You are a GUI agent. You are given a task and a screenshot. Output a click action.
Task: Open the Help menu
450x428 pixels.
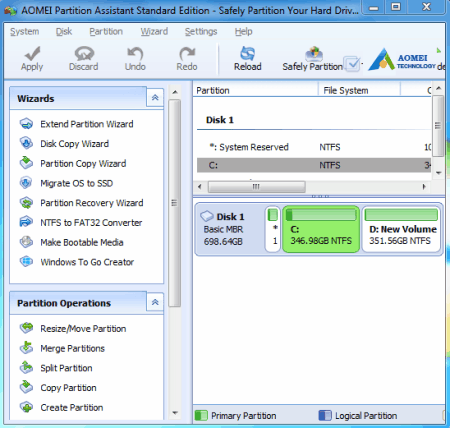(x=243, y=31)
